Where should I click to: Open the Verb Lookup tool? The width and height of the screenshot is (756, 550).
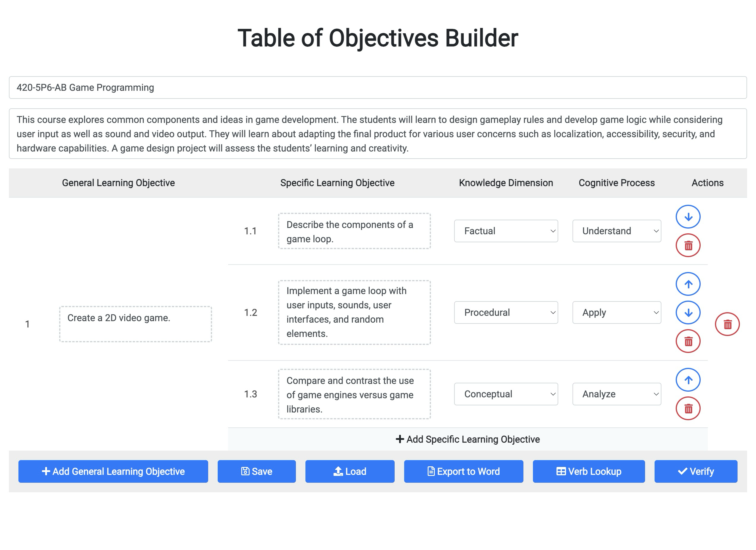pos(589,471)
